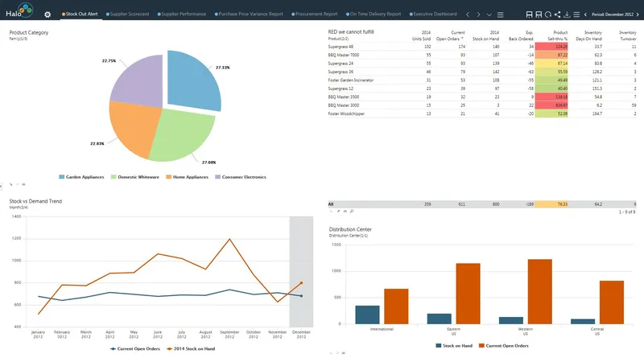Expand the tab list down-chevron

click(489, 14)
